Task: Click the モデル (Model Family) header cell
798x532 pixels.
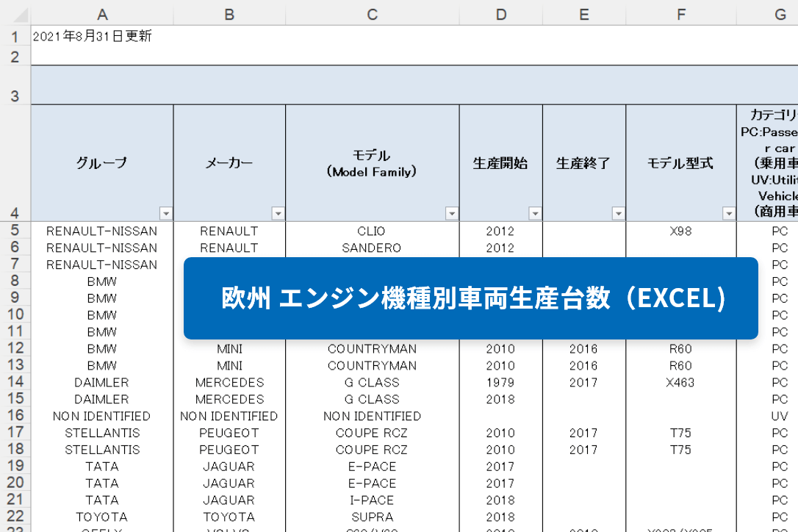Action: click(373, 163)
